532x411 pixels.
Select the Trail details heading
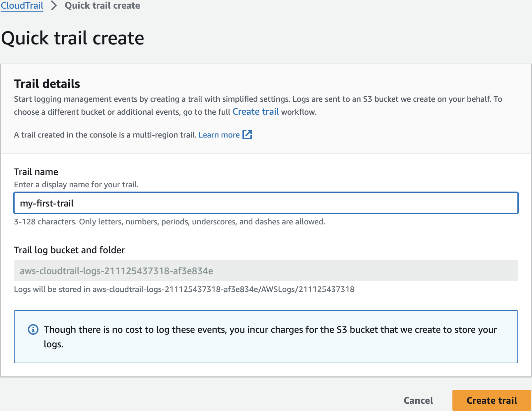47,84
